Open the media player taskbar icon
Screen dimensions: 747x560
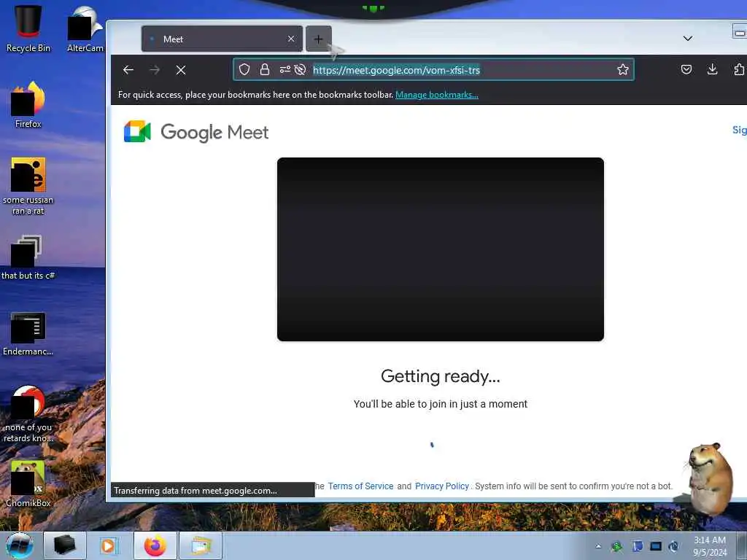click(x=109, y=545)
